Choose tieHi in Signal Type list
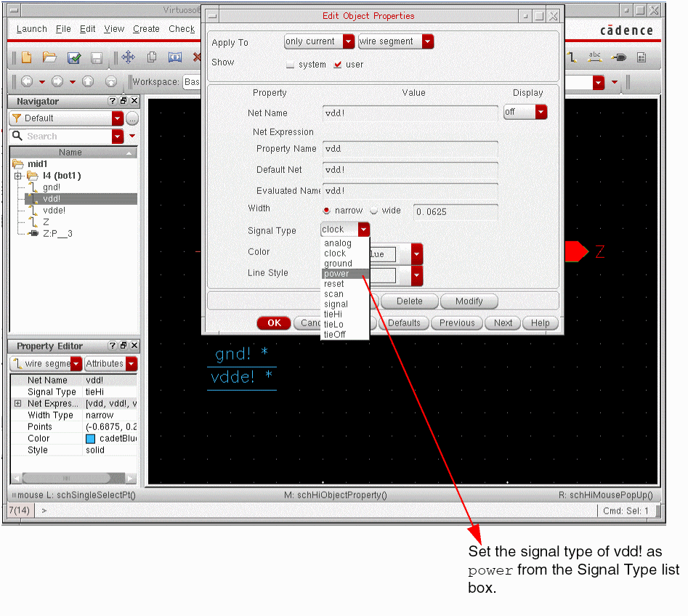This screenshot has width=688, height=616. (x=345, y=314)
